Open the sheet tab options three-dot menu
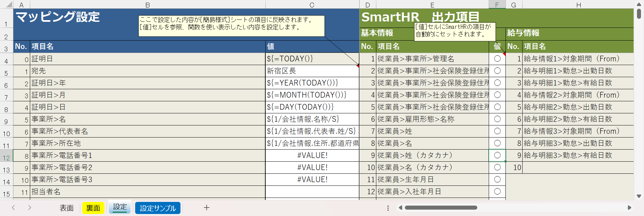The image size is (644, 216). (388, 208)
